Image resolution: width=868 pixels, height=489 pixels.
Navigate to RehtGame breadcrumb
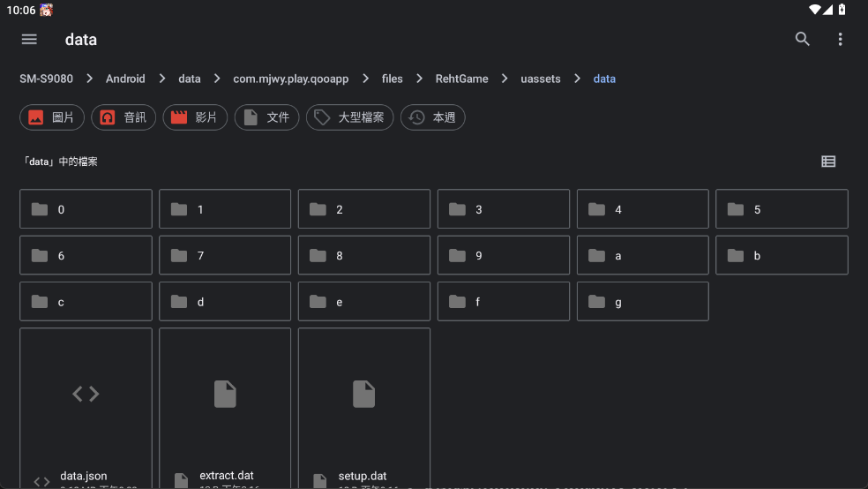click(x=461, y=79)
